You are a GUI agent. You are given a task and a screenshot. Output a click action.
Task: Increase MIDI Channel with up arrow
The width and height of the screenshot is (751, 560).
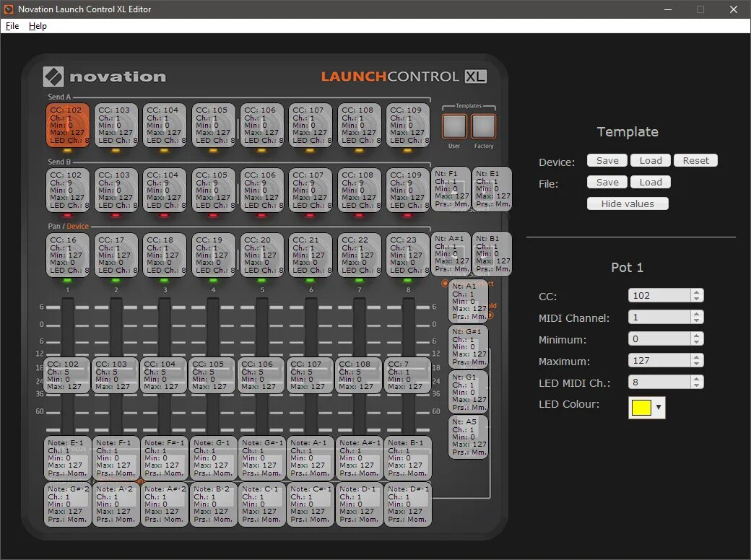coord(697,313)
